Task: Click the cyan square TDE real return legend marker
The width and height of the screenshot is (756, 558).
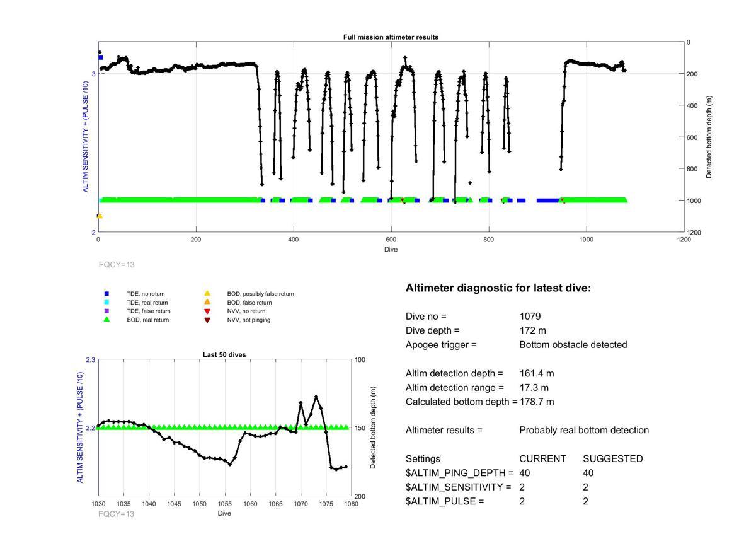Action: [106, 303]
